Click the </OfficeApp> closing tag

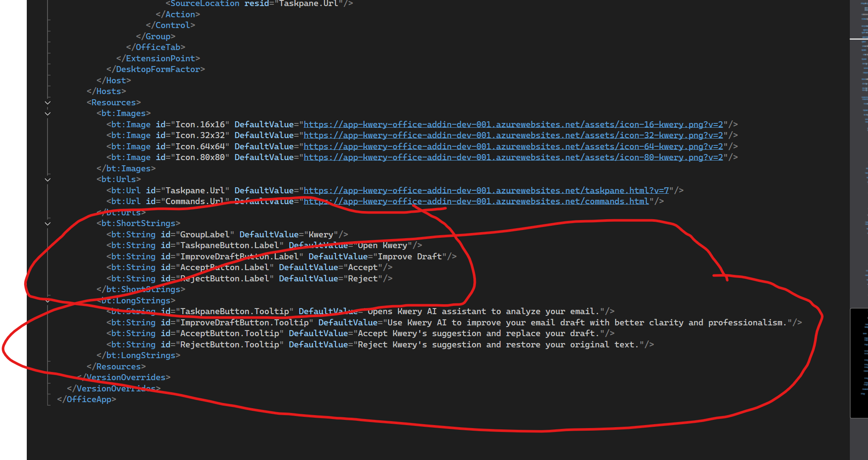click(86, 400)
